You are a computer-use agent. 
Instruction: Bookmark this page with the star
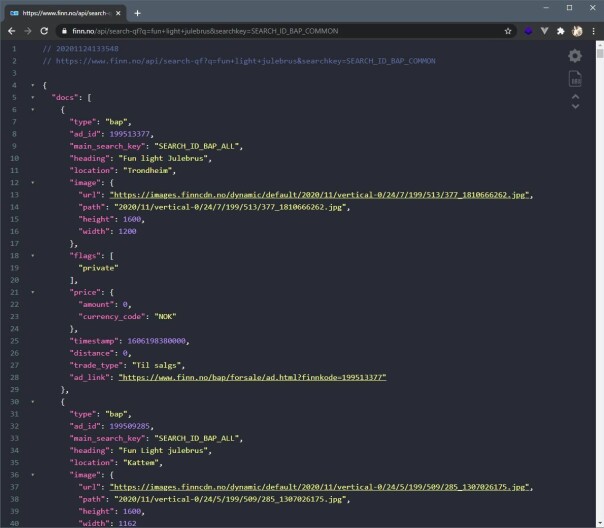point(508,31)
